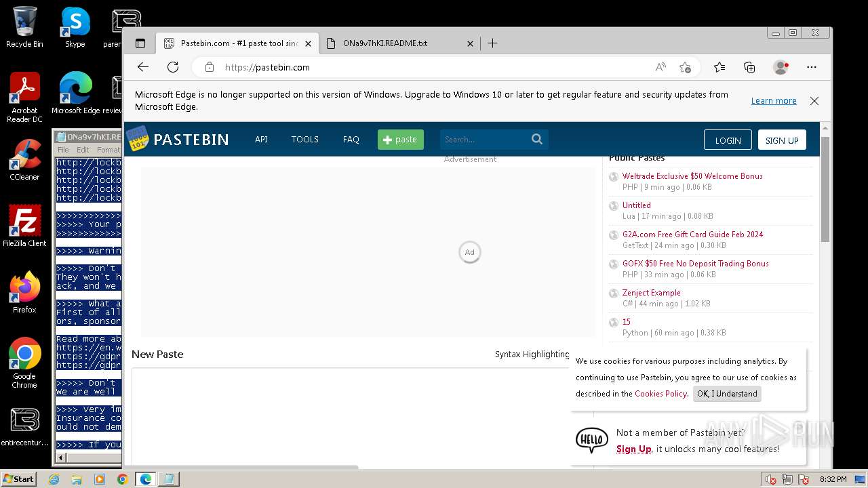The height and width of the screenshot is (488, 868).
Task: Click green paste button
Action: (401, 140)
